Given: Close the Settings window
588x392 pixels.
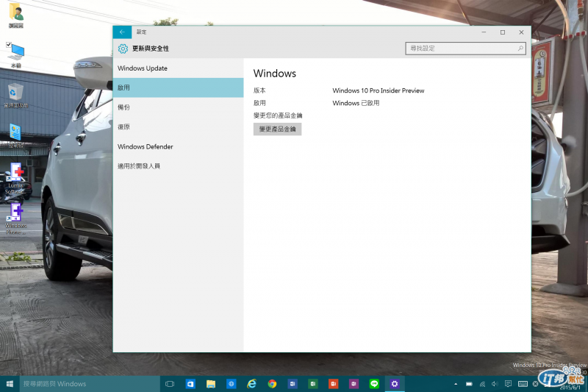Looking at the screenshot, I should tap(521, 32).
